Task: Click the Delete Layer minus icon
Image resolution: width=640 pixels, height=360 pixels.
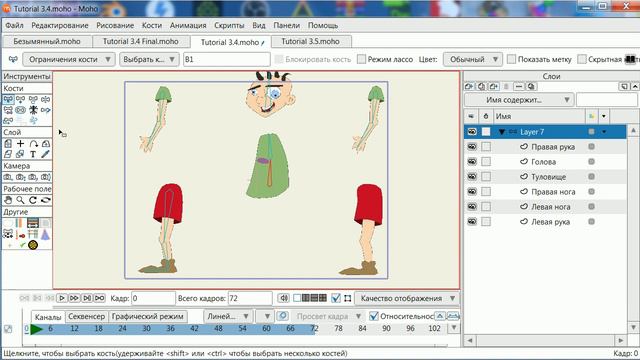Action: point(518,87)
